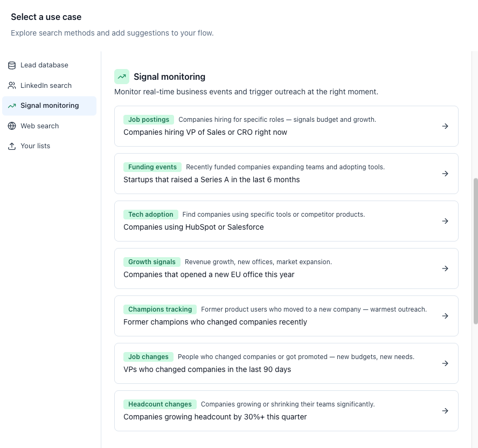
Task: Click the 'Monitor real-time business events' description
Action: [x=246, y=92]
